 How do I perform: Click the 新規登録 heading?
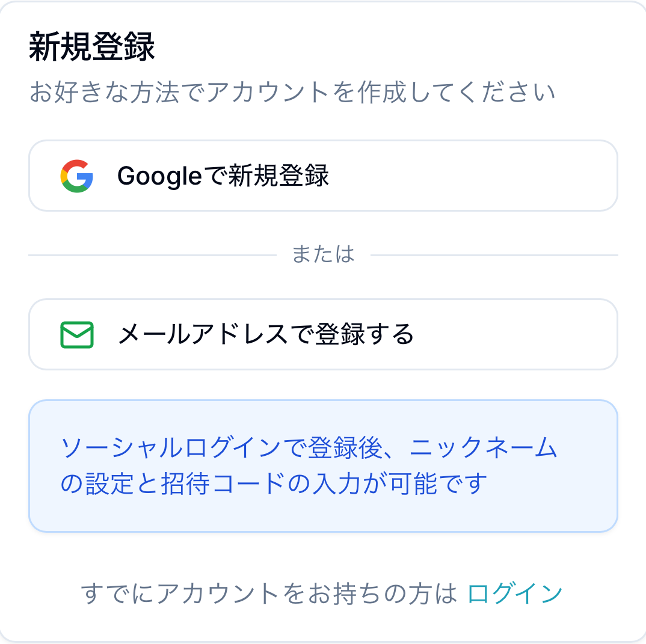click(92, 48)
